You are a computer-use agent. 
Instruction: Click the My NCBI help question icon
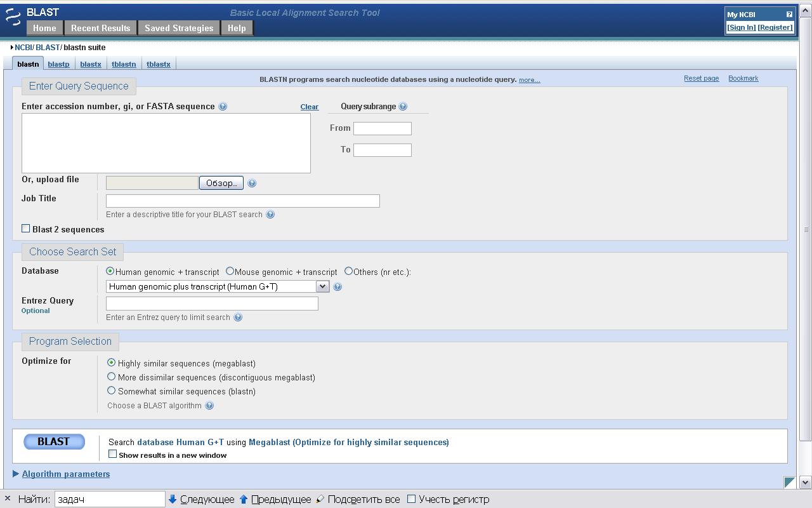click(789, 14)
